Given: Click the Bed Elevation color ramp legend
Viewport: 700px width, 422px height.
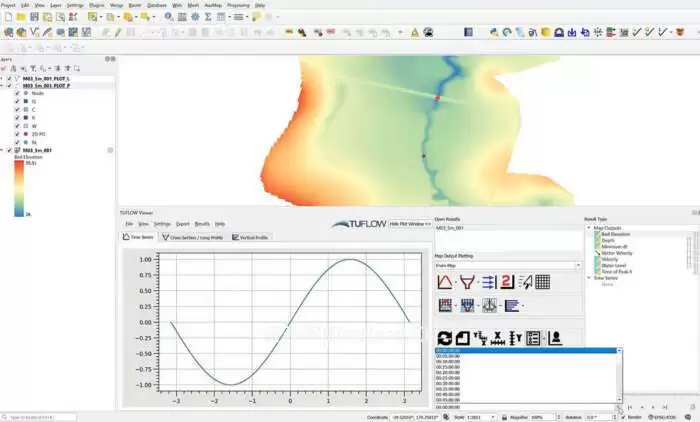Looking at the screenshot, I should (19, 188).
